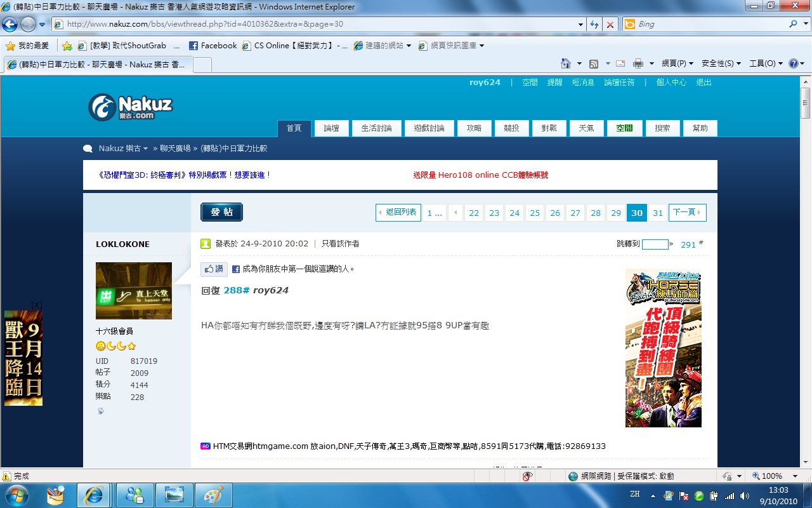The height and width of the screenshot is (508, 812).
Task: Open Paint from the Windows taskbar
Action: point(213,495)
